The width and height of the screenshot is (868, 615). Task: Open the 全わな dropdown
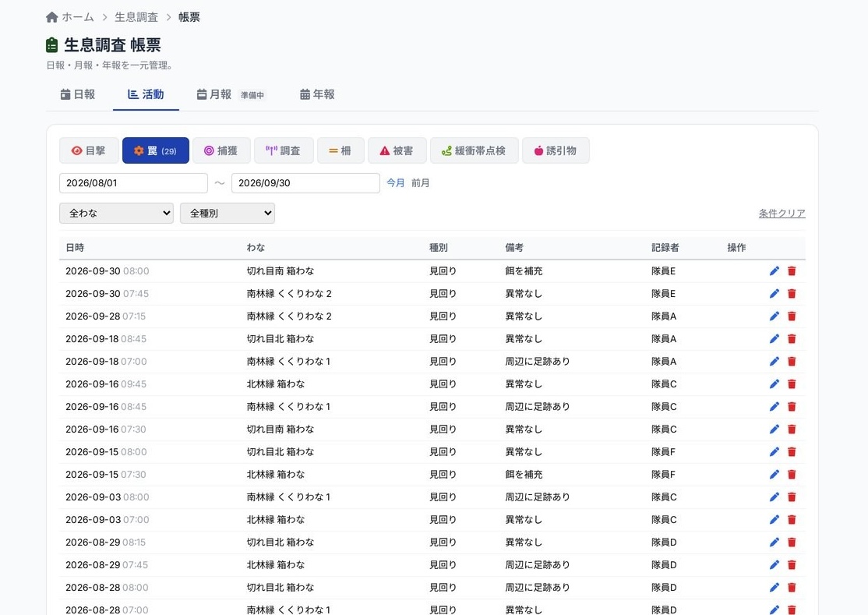point(116,213)
